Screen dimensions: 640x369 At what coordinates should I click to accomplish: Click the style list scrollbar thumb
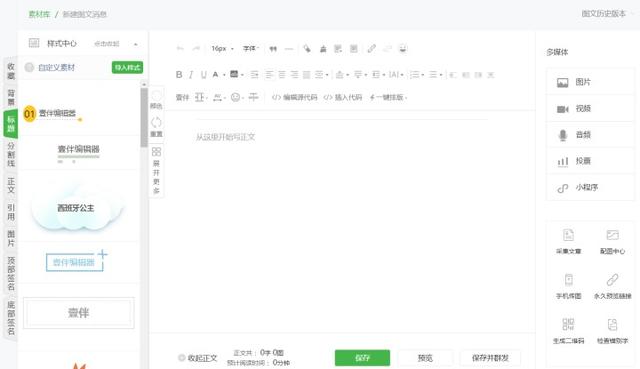pyautogui.click(x=144, y=118)
